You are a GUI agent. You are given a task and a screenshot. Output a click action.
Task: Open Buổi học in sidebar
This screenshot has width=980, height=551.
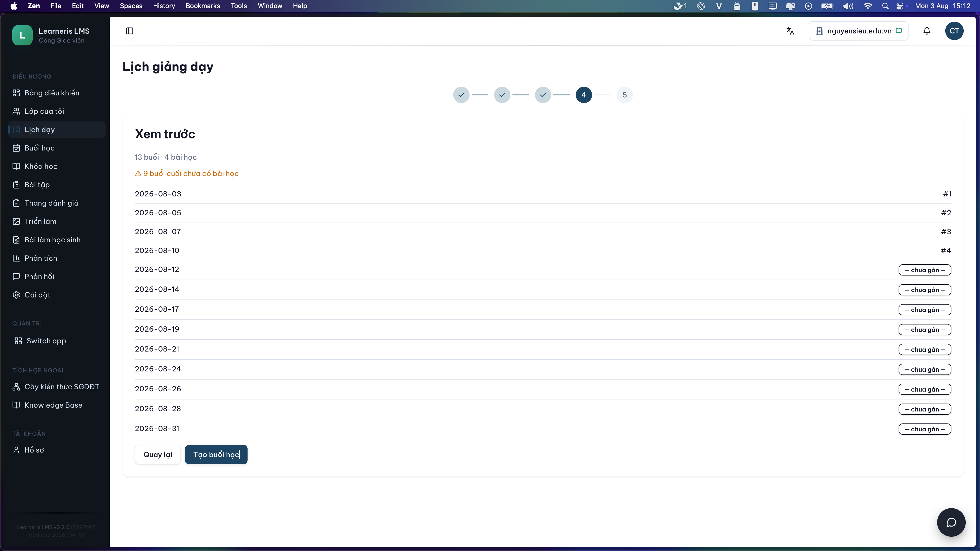tap(57, 148)
